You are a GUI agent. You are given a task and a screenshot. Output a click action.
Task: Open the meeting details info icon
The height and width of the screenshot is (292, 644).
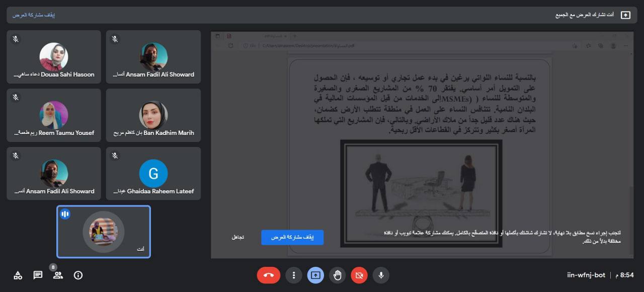coord(78,275)
